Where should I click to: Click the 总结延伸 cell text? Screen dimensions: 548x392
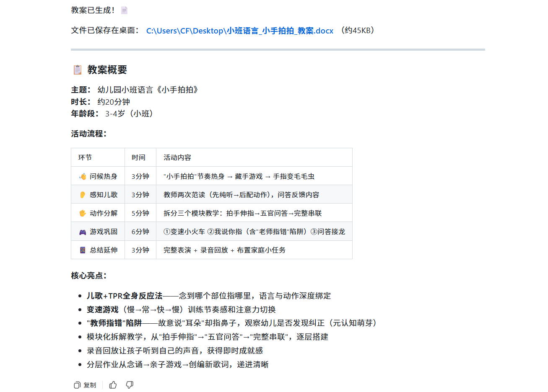(x=104, y=250)
